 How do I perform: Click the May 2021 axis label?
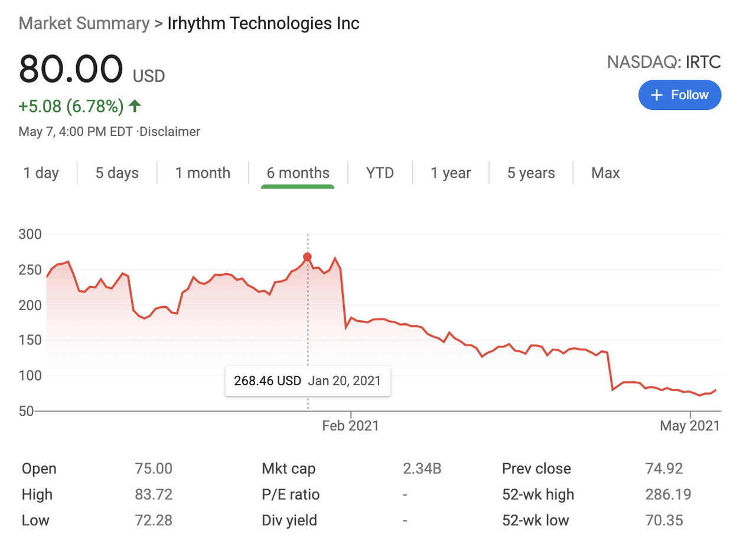pos(690,425)
